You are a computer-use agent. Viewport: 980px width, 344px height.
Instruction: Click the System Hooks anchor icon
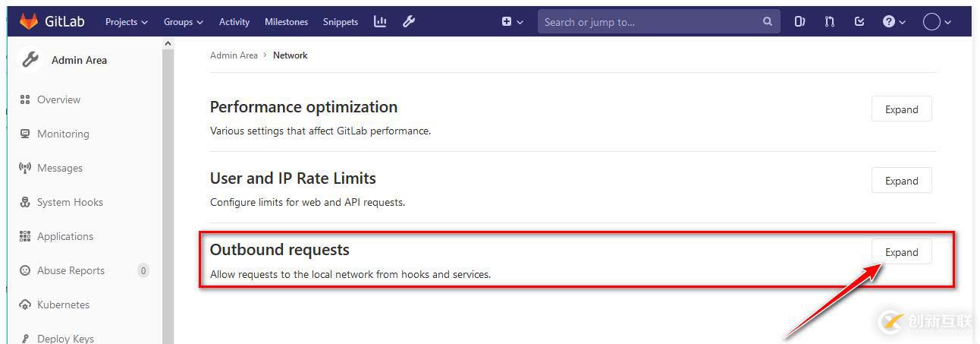(24, 202)
